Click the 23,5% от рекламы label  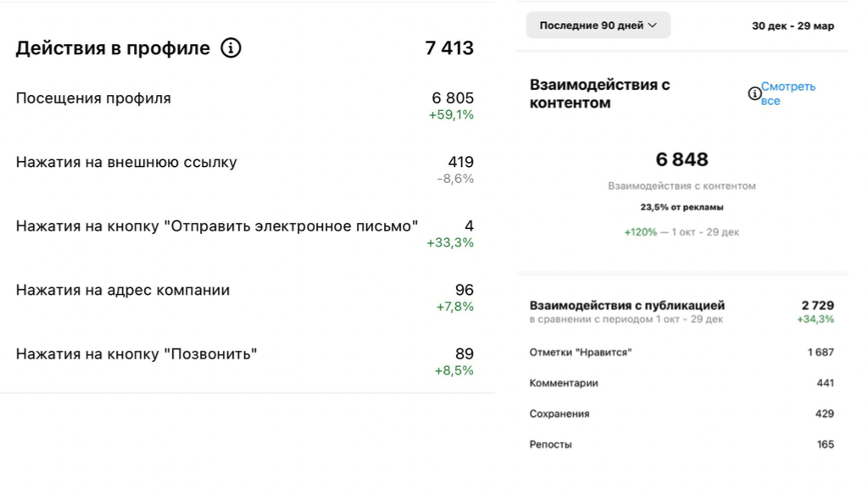[682, 207]
